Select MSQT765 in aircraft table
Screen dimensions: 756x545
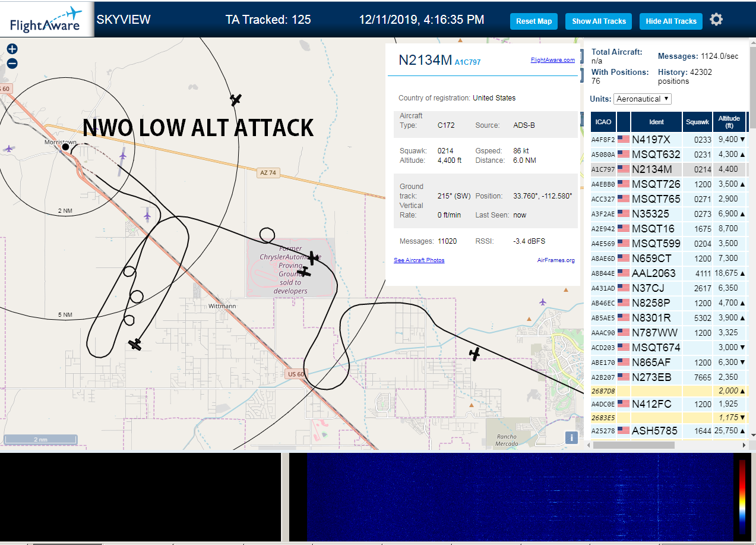coord(656,199)
